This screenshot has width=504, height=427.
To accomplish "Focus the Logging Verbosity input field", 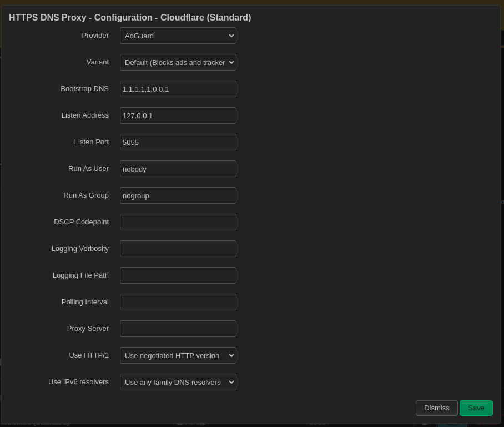I will click(178, 249).
